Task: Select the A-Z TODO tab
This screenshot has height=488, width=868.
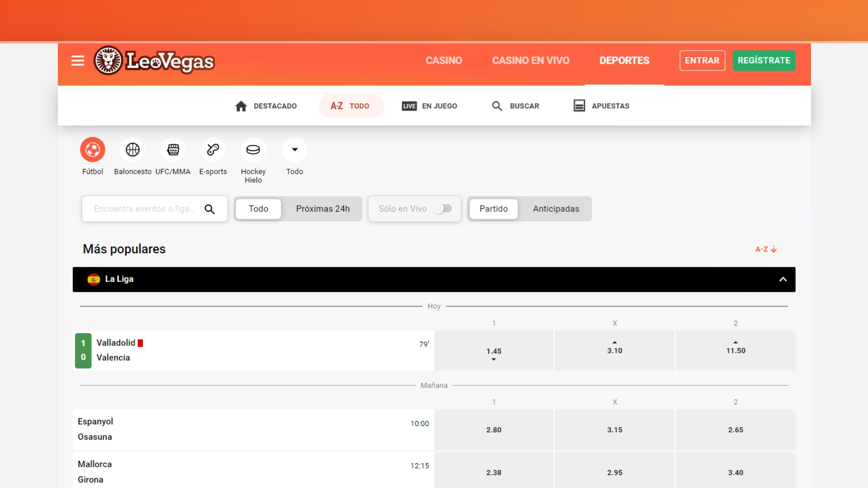Action: point(351,106)
